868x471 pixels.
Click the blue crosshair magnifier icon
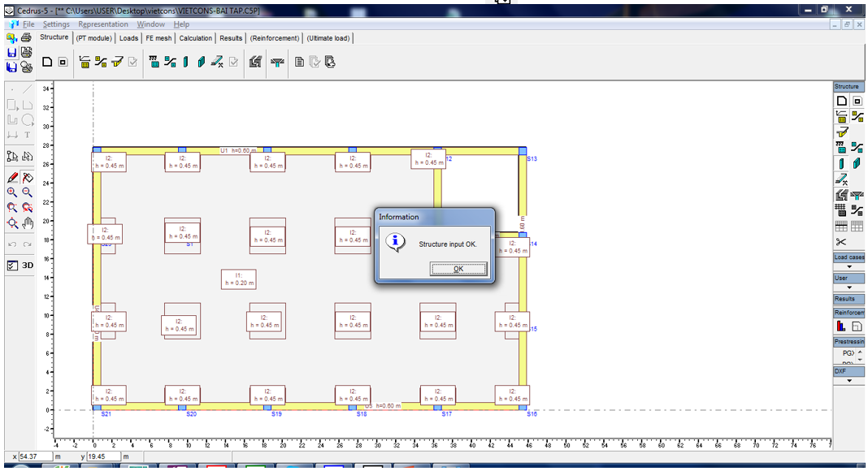[x=12, y=223]
